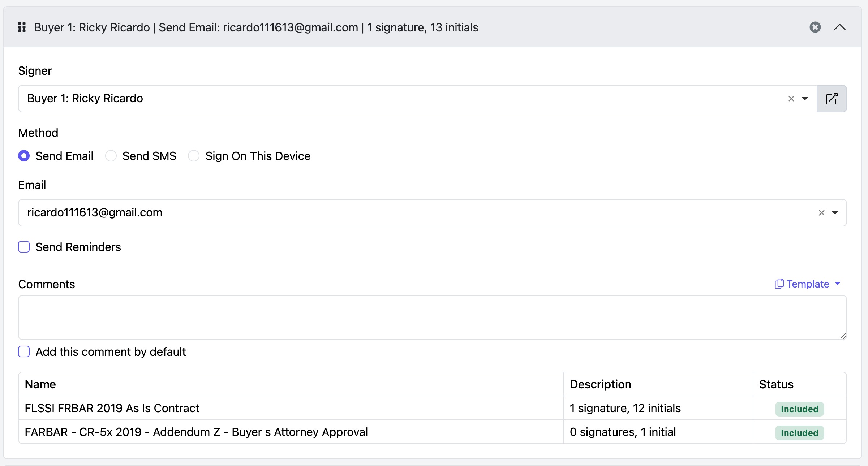Clear the selected Signer value
This screenshot has height=466, width=868.
tap(791, 99)
